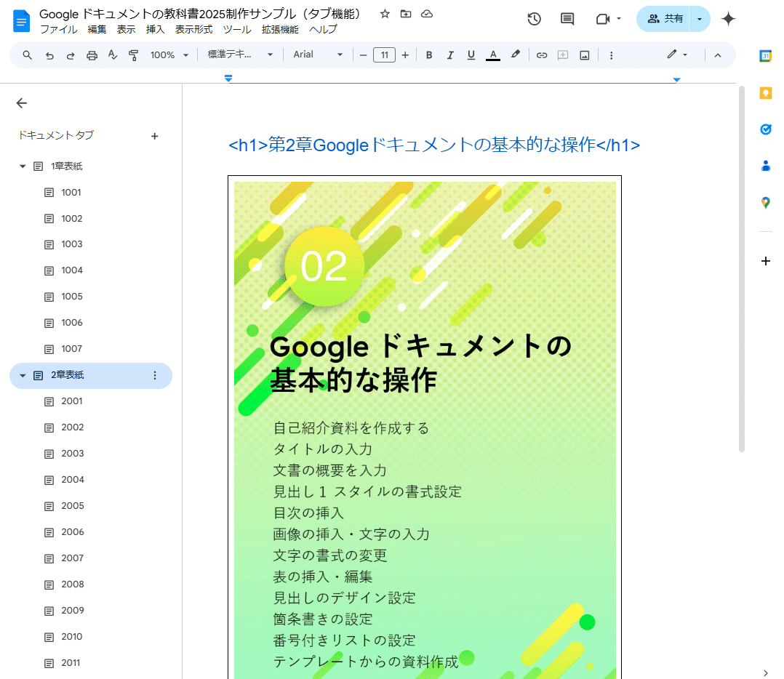784x679 pixels.
Task: Open the 編集 menu
Action: tap(97, 30)
